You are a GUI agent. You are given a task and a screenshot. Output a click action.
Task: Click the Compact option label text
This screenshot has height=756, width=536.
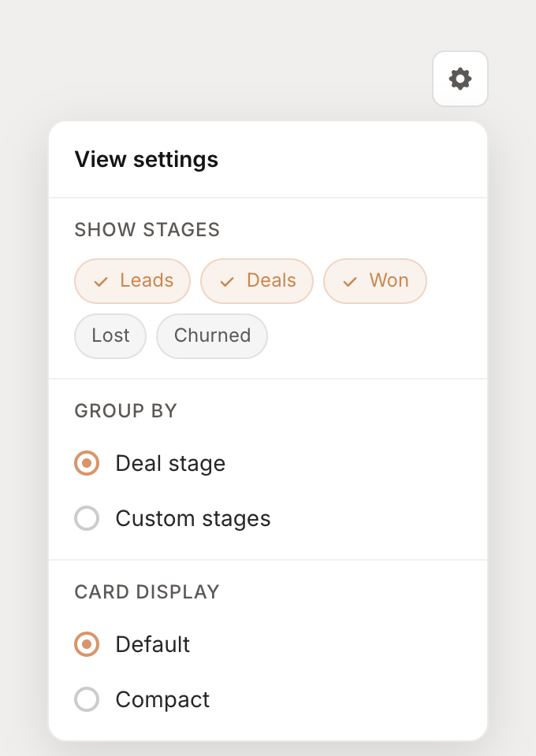point(162,699)
